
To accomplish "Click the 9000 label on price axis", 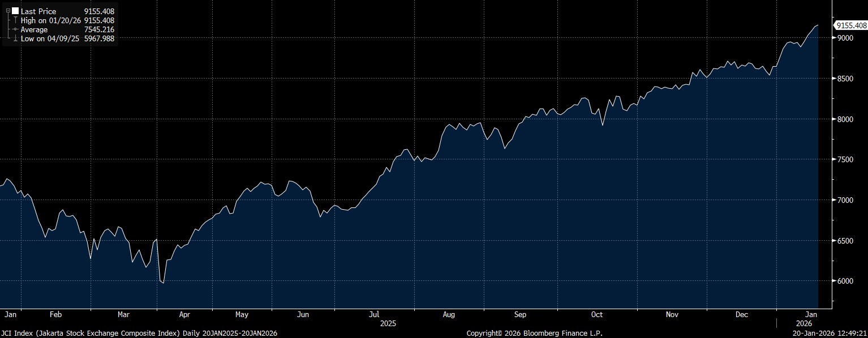I will pyautogui.click(x=845, y=38).
